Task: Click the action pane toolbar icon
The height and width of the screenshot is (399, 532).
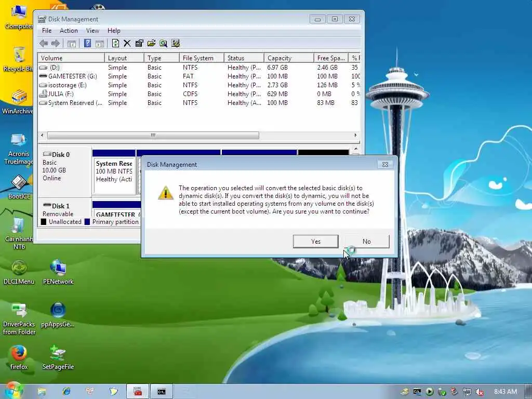Action: [100, 44]
